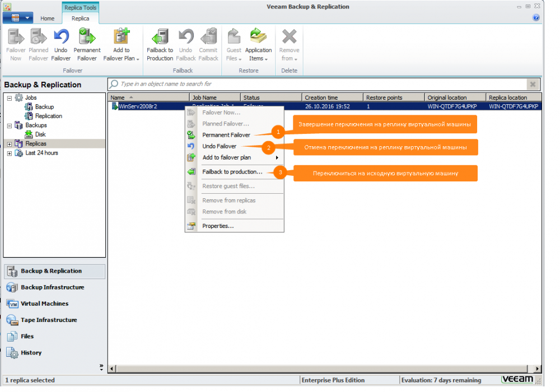Clear the search field with X button
The image size is (560, 392).
(533, 84)
